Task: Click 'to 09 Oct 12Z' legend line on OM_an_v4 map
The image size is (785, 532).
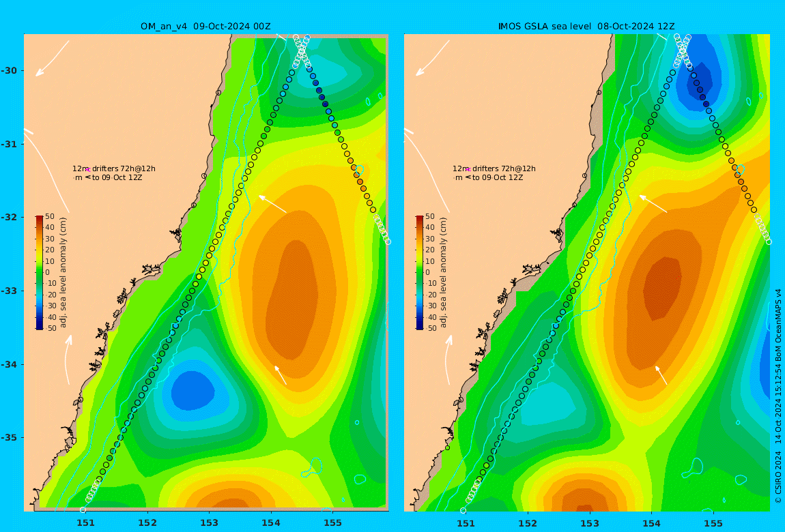Action: (x=117, y=177)
